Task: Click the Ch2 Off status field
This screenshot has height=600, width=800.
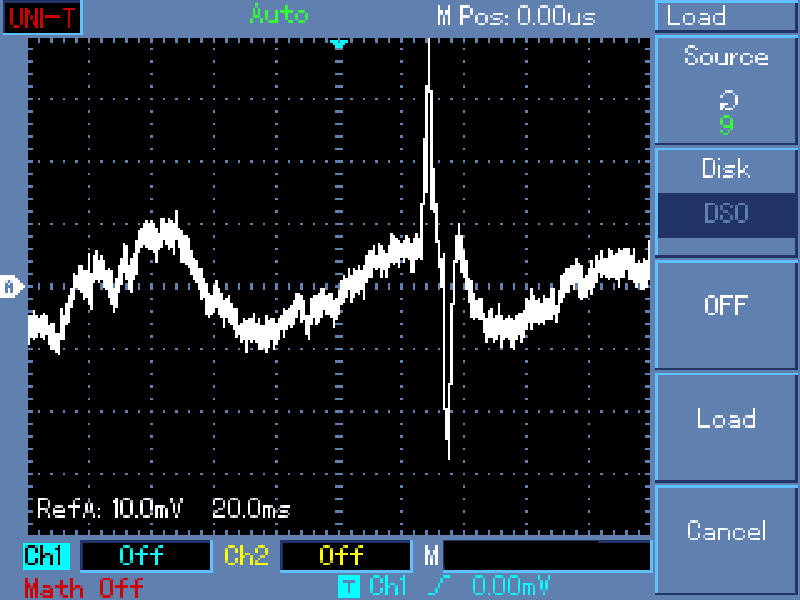Action: pos(346,556)
